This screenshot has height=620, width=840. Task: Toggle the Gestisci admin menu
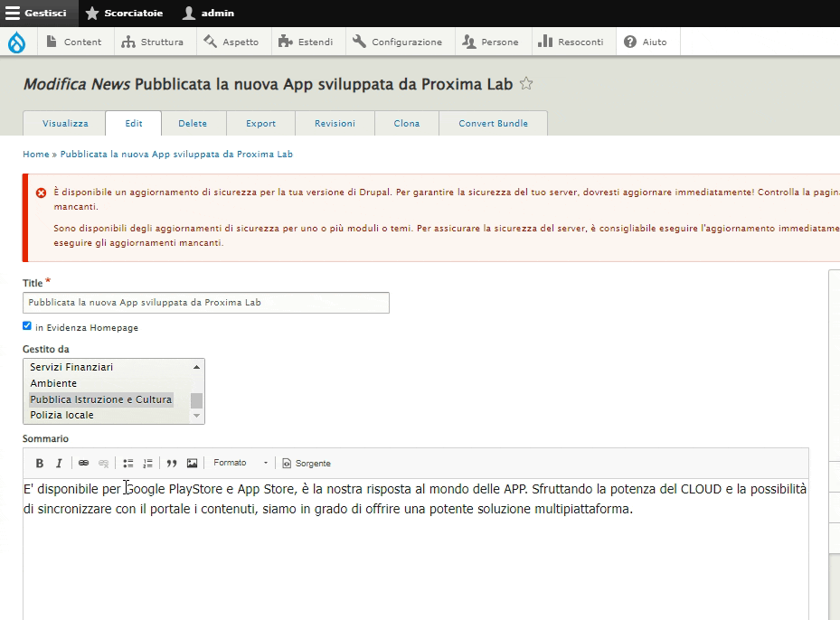click(37, 14)
